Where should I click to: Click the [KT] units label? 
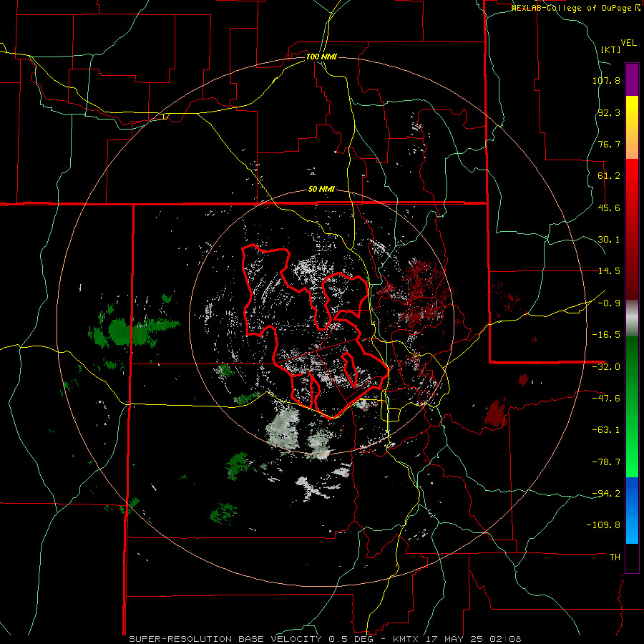point(610,49)
